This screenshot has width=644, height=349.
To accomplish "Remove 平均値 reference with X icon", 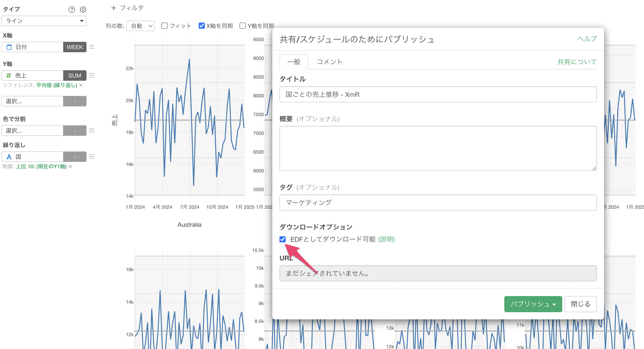I will tap(81, 85).
